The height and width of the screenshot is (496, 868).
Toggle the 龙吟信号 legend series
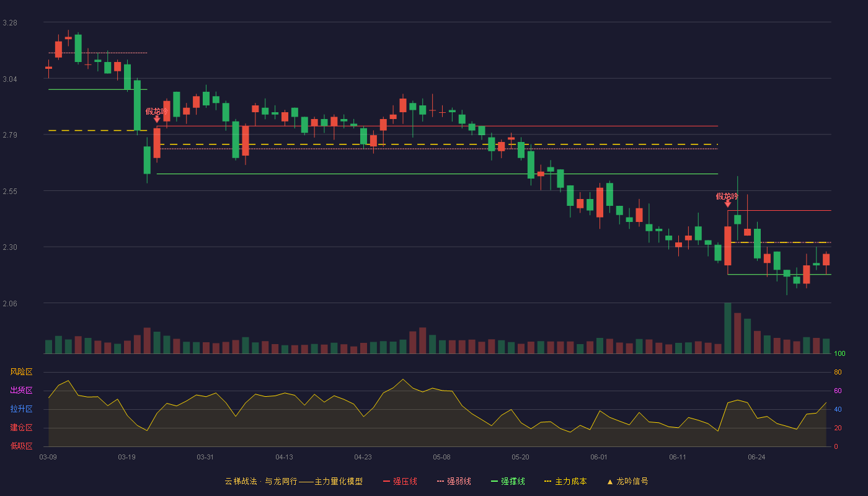click(x=627, y=482)
